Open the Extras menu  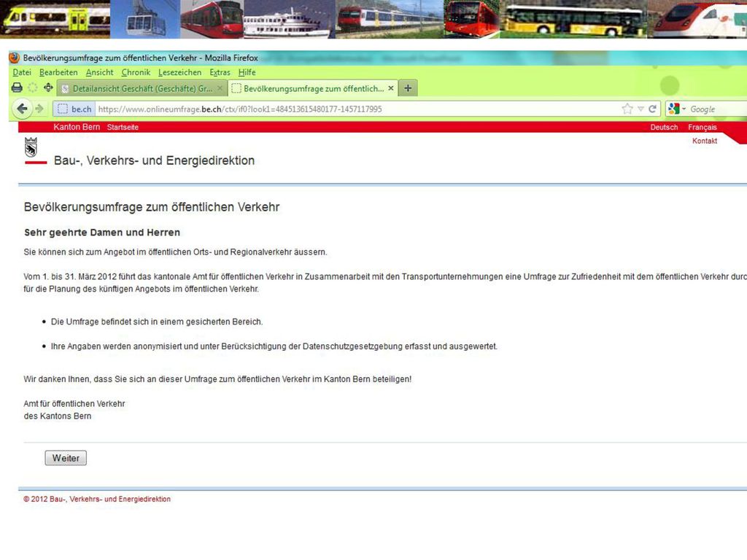coord(220,72)
